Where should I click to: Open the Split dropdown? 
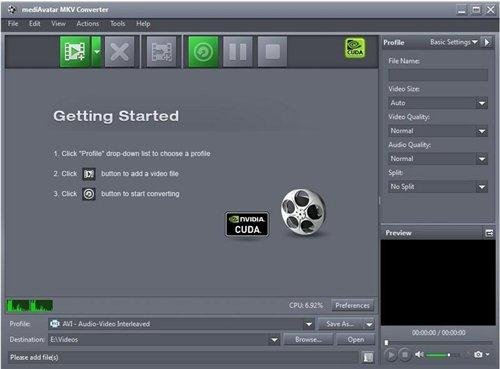pos(438,187)
